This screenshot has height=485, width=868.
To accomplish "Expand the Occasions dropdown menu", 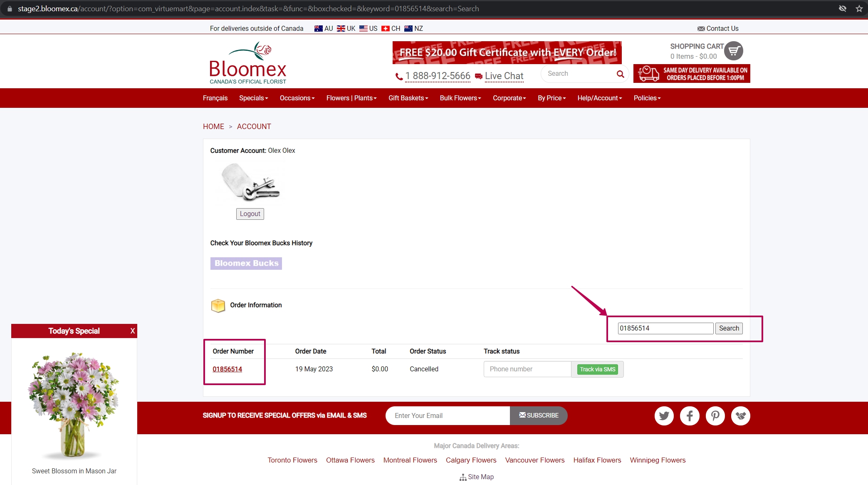I will pyautogui.click(x=297, y=98).
